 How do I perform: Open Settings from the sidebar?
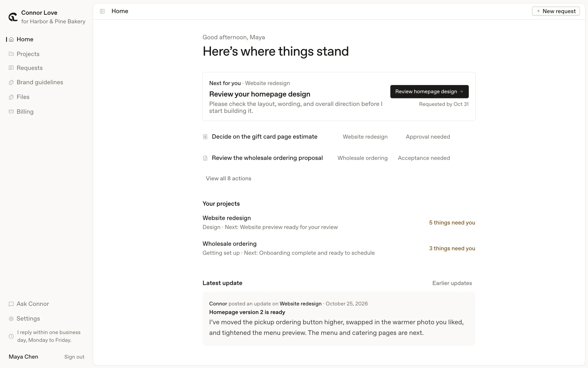28,318
